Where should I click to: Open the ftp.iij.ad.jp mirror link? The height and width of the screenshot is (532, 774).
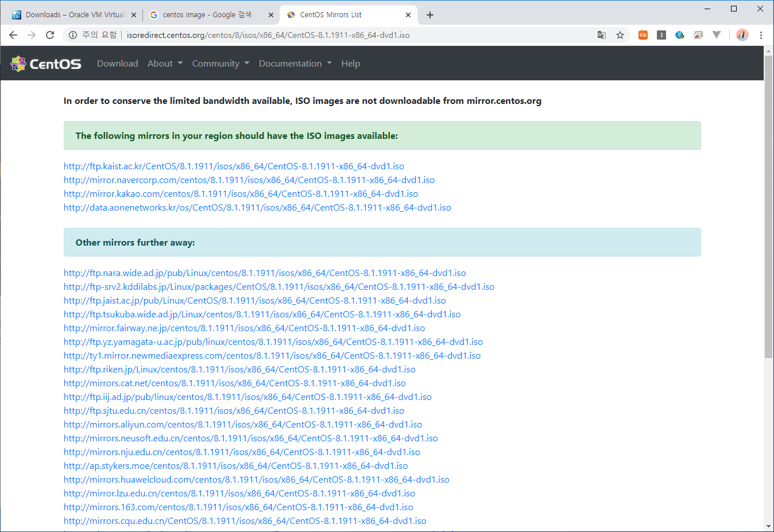(247, 397)
